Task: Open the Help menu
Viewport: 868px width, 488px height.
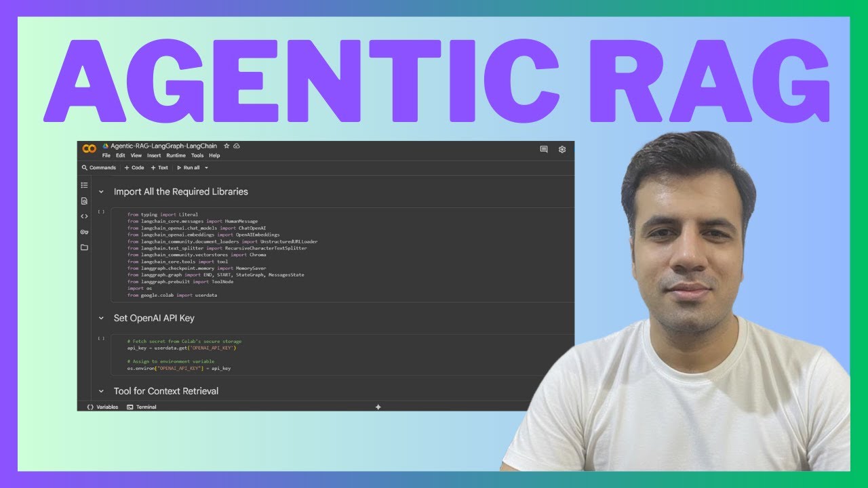Action: coord(214,155)
